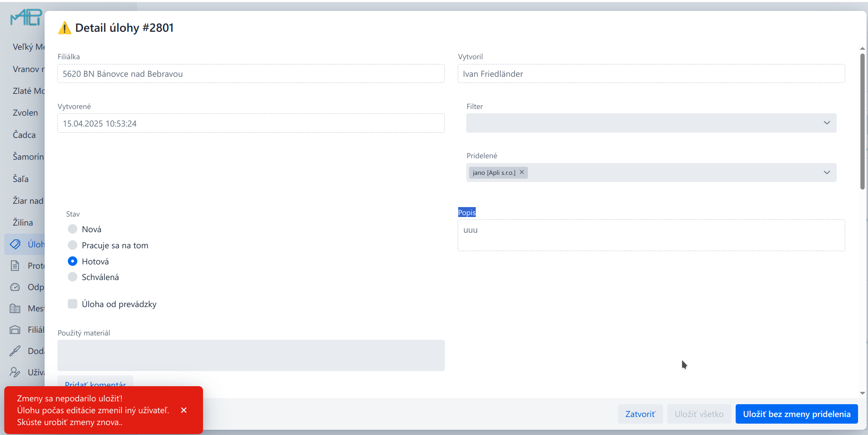Click the warning triangle next to Detail úlohy
This screenshot has width=868, height=435.
coord(65,28)
